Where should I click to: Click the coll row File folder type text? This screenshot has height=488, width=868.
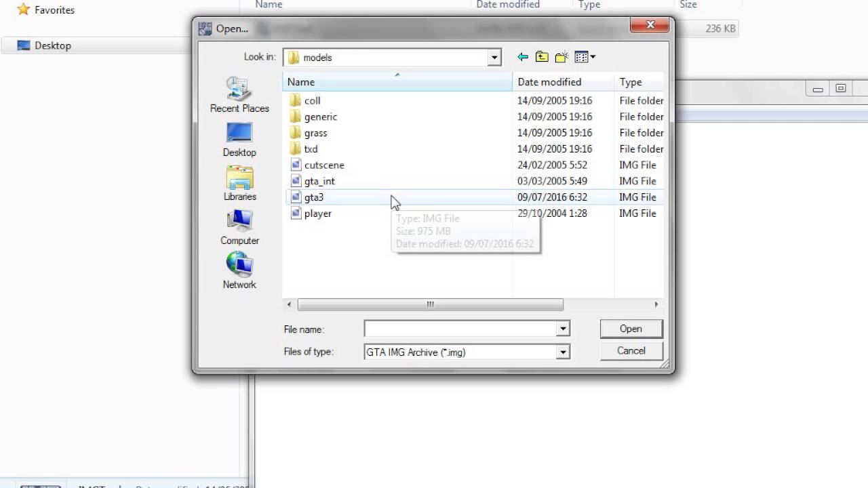pos(642,100)
